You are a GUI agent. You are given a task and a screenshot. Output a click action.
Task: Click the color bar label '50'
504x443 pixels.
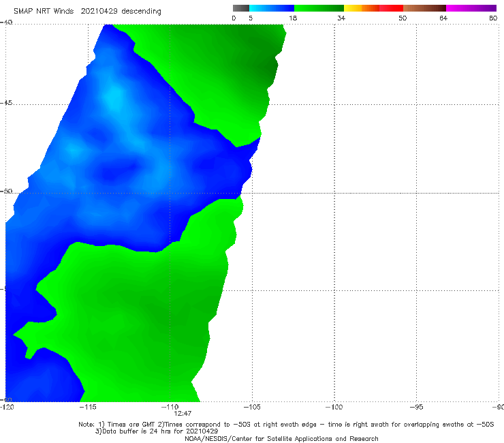[x=403, y=18]
